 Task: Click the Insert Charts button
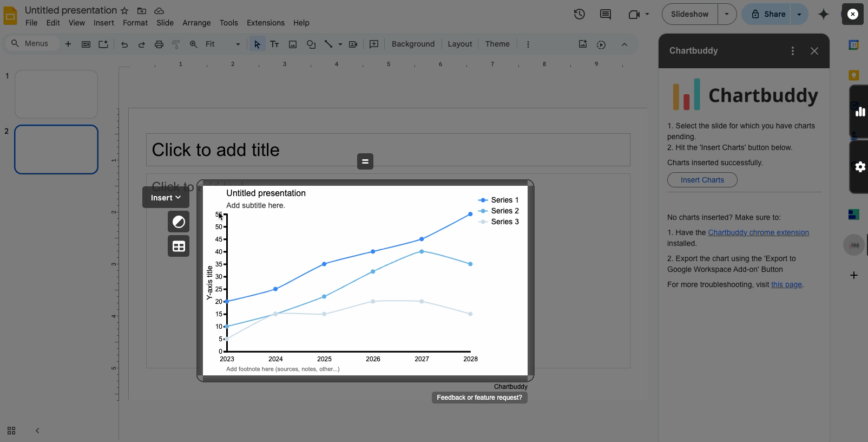702,180
